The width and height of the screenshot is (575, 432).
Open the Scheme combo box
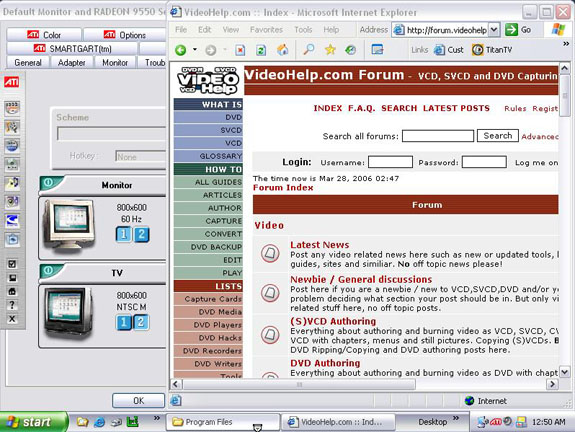click(x=111, y=133)
